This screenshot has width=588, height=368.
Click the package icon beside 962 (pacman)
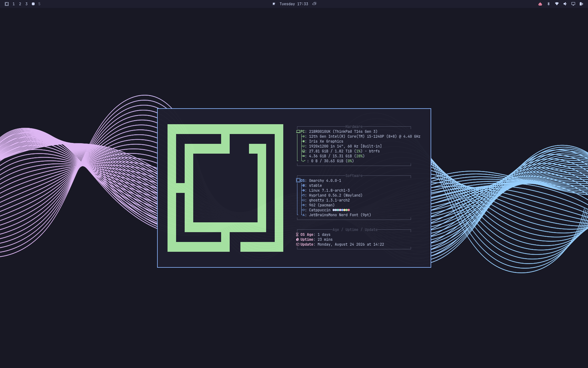[303, 205]
